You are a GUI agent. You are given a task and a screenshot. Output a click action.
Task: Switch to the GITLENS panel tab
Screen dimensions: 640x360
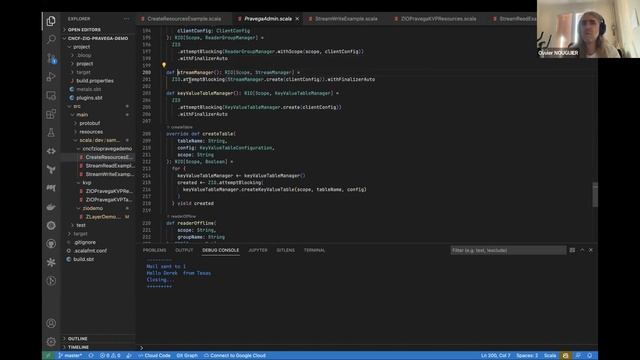pyautogui.click(x=285, y=250)
